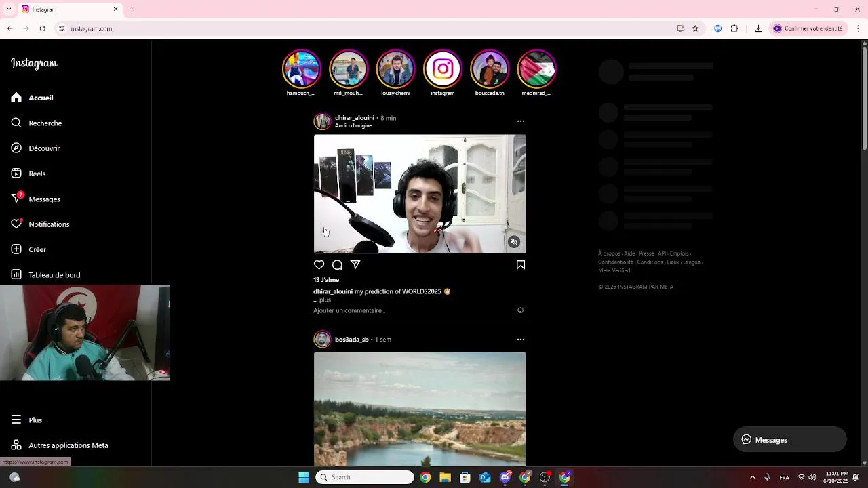Open bos3ada_sb profile name
The width and height of the screenshot is (868, 488).
(x=352, y=339)
